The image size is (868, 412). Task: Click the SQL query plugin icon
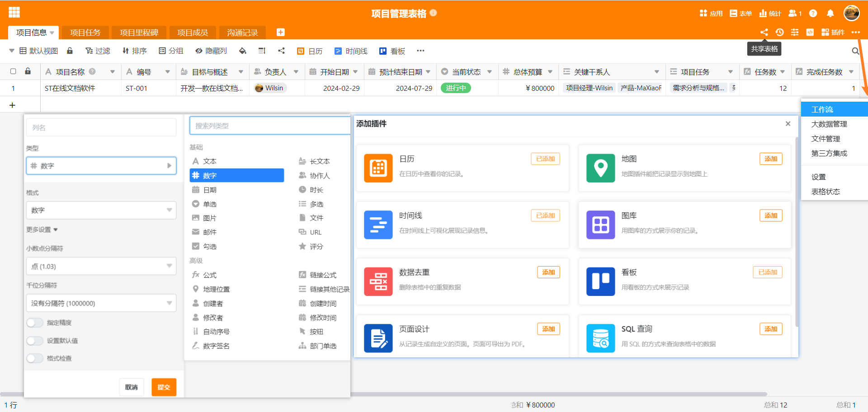(600, 338)
